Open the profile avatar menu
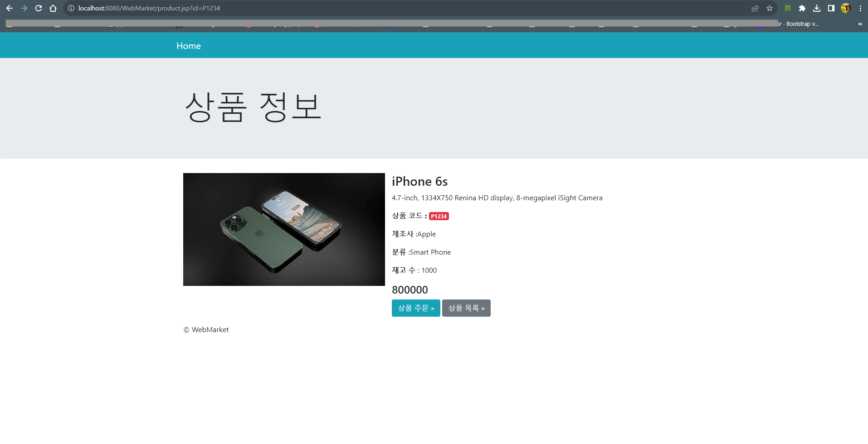The height and width of the screenshot is (444, 868). click(x=846, y=8)
